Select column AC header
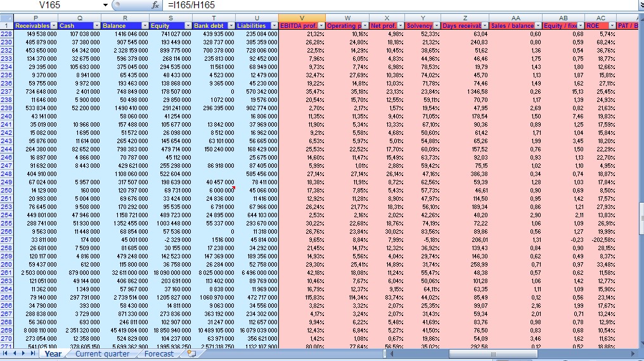644x361 pixels. (x=600, y=18)
